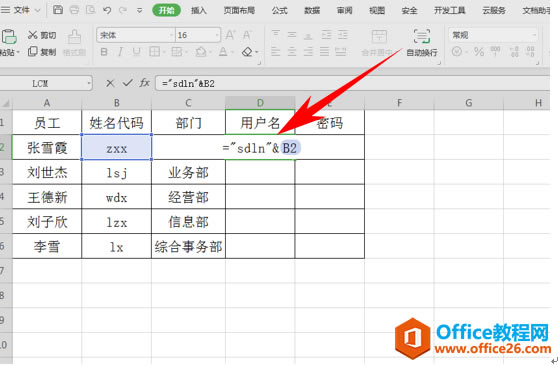Toggle Bold formatting
Image resolution: width=558 pixels, height=366 pixels.
point(104,52)
